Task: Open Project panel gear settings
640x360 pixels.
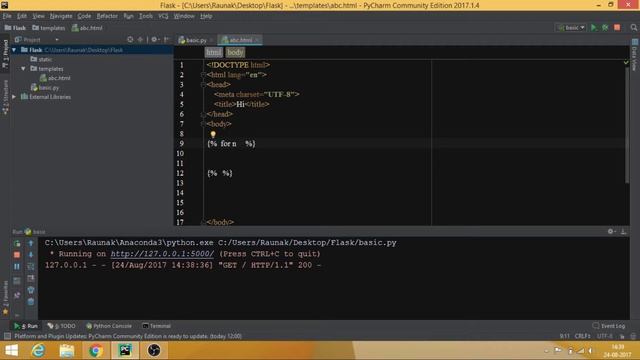Action: (155, 40)
